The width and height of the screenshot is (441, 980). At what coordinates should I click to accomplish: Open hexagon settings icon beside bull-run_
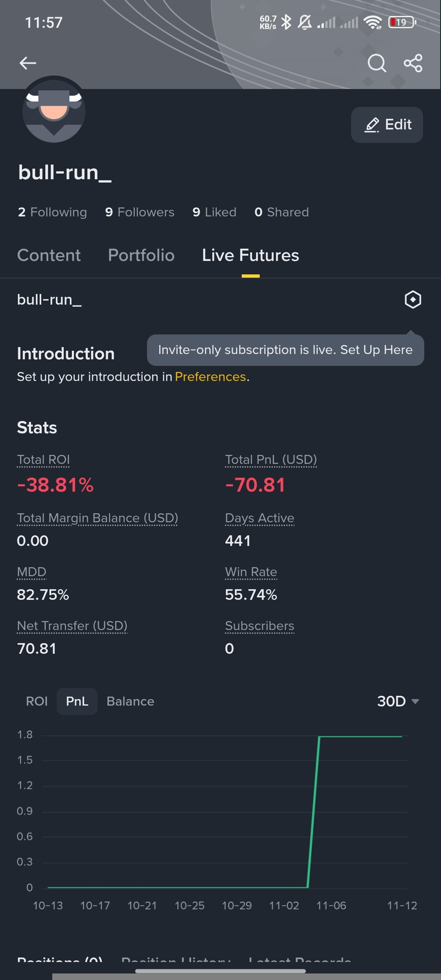(413, 299)
